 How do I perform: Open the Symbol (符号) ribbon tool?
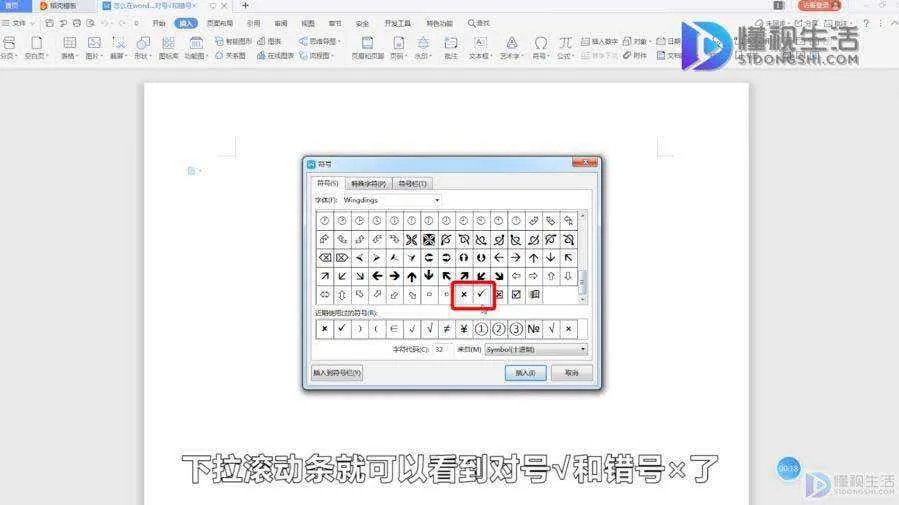pyautogui.click(x=540, y=48)
